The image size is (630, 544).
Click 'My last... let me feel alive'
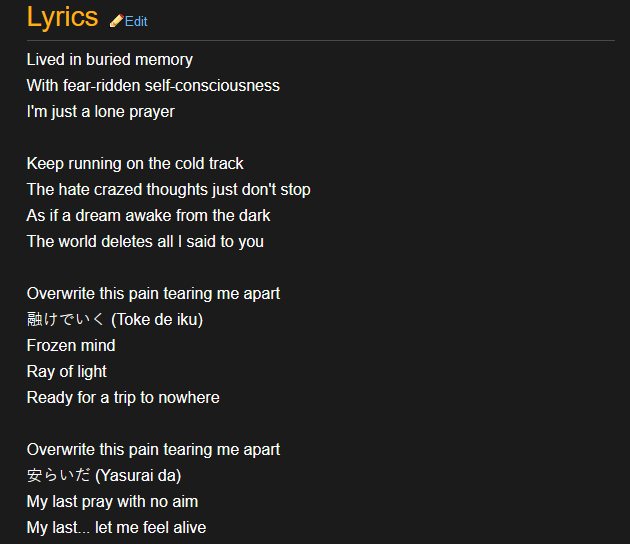[116, 528]
